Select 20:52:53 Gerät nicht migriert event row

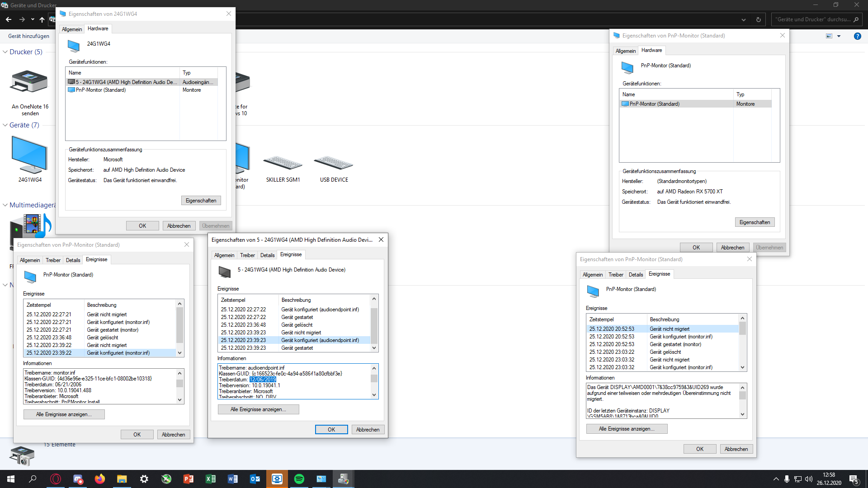point(663,329)
